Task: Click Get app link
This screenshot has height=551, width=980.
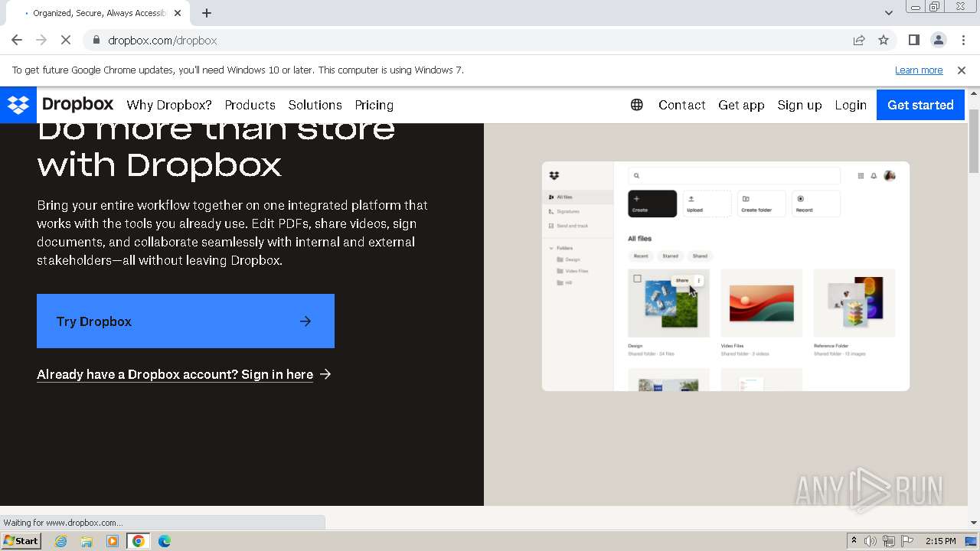Action: (741, 105)
